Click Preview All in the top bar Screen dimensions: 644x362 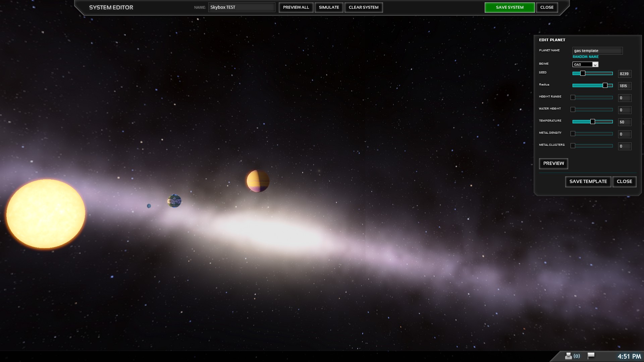[296, 7]
